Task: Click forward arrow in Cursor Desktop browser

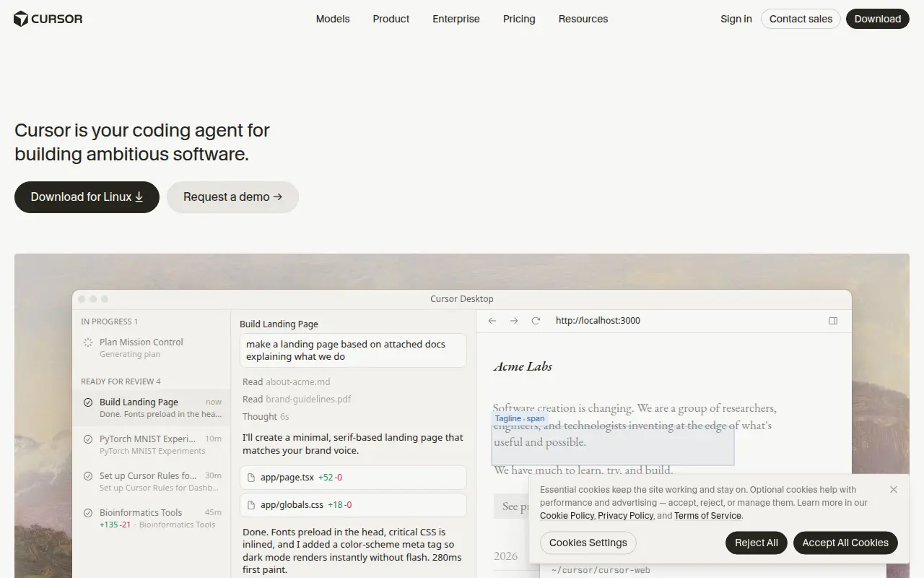Action: coord(514,321)
